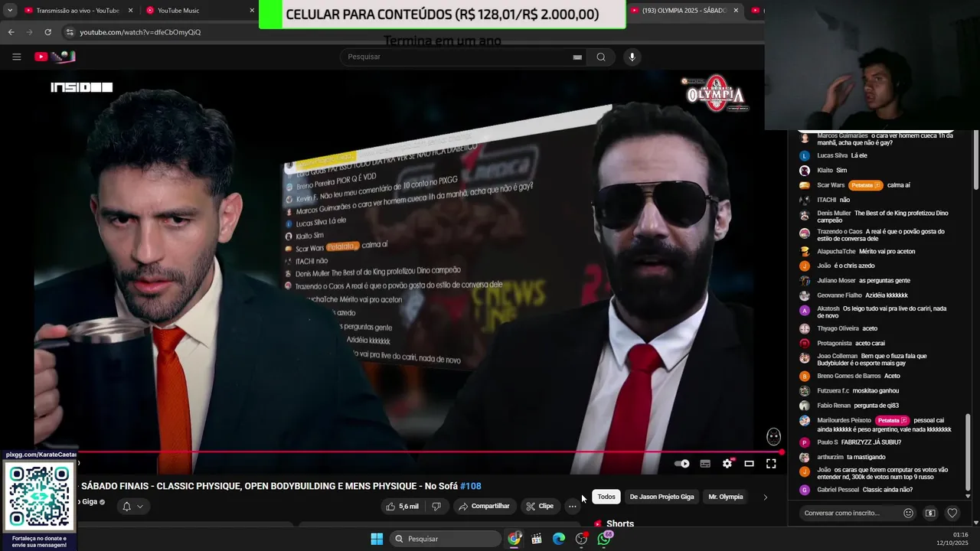Open Super Chat purchase icon in chat

coord(930,513)
